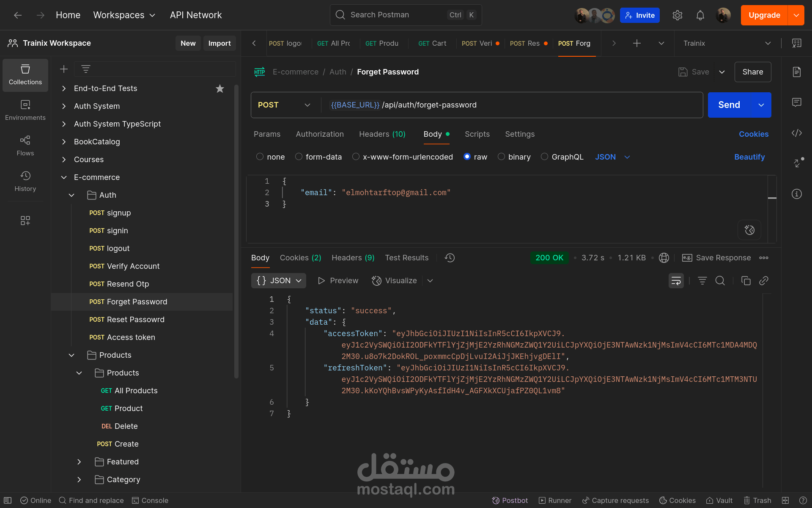Image resolution: width=812 pixels, height=508 pixels.
Task: Copy the response body
Action: pyautogui.click(x=746, y=281)
